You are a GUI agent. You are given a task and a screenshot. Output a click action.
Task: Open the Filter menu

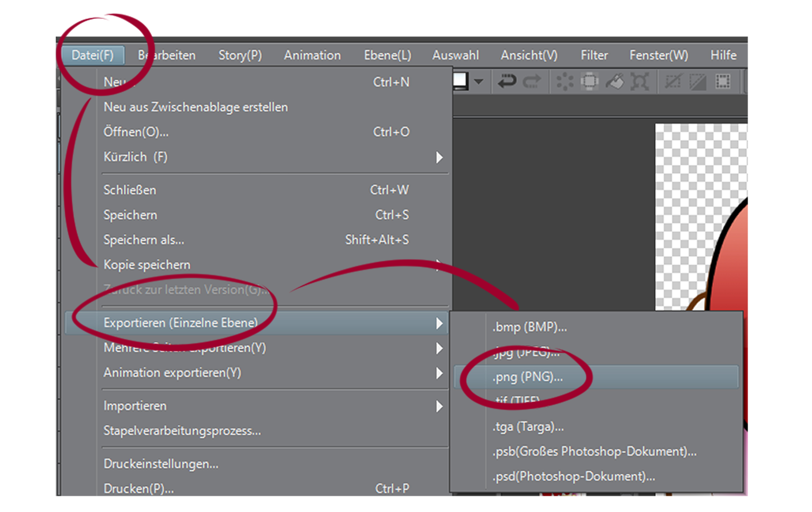(594, 55)
